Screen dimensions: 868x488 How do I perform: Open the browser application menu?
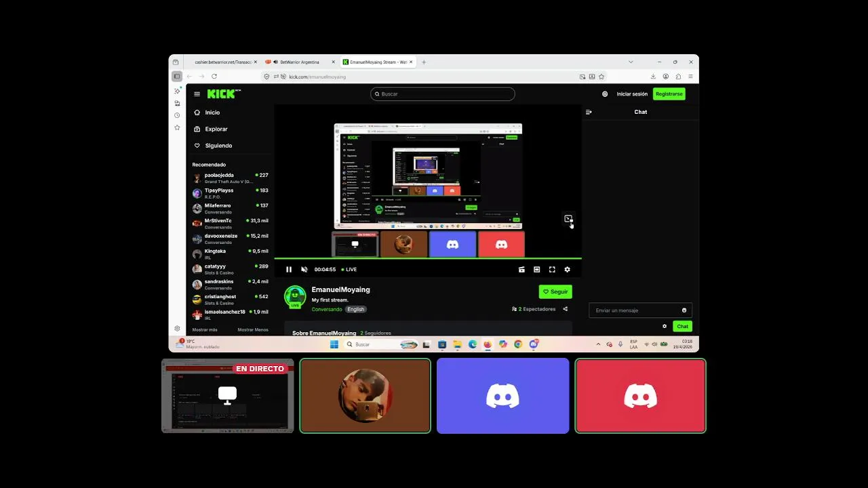[x=690, y=77]
